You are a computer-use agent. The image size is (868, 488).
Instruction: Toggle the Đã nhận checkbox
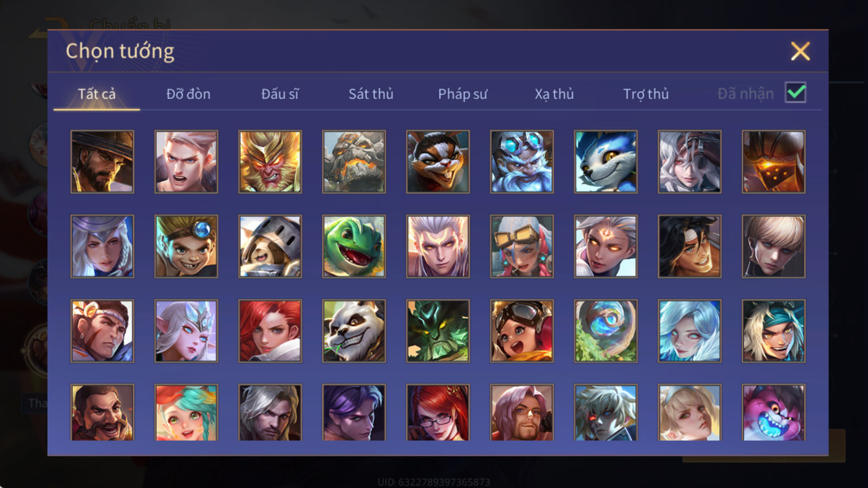tap(795, 93)
